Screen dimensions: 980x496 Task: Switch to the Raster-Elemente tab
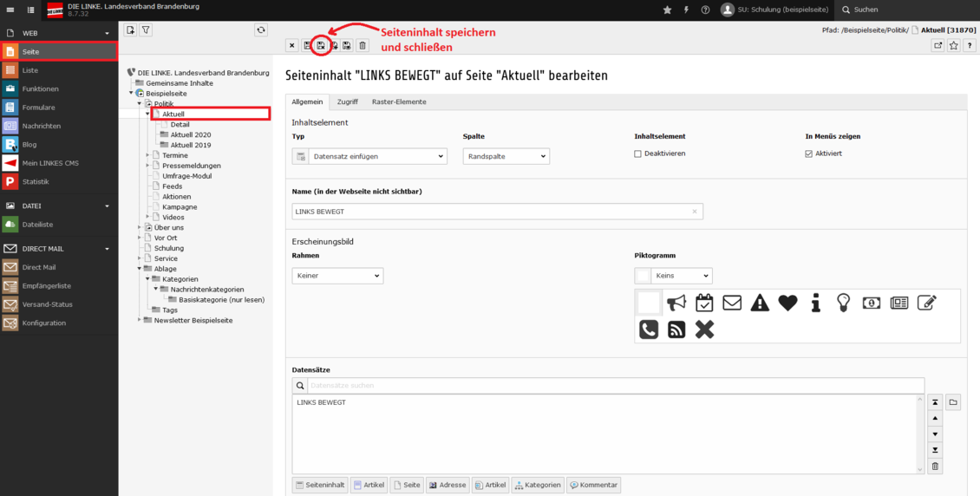click(399, 101)
